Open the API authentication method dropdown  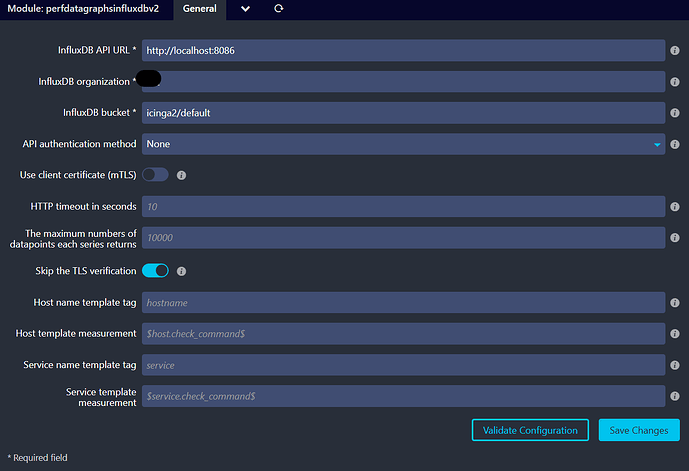pos(403,144)
